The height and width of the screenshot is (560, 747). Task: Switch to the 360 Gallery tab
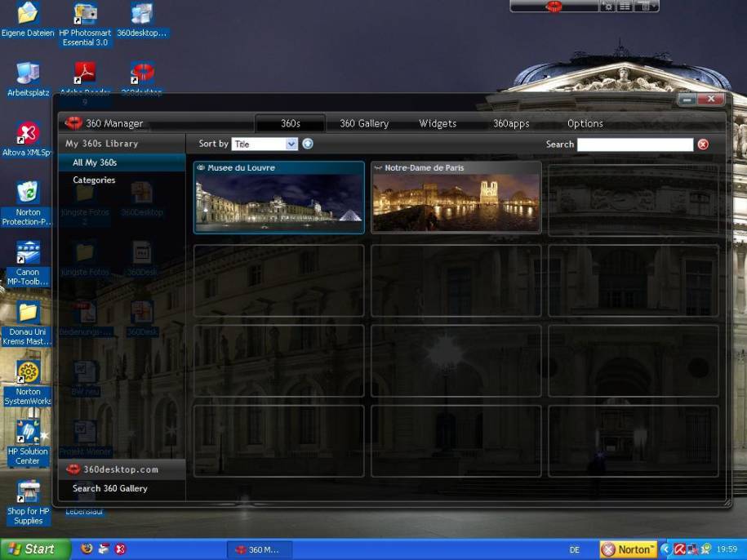pyautogui.click(x=362, y=123)
